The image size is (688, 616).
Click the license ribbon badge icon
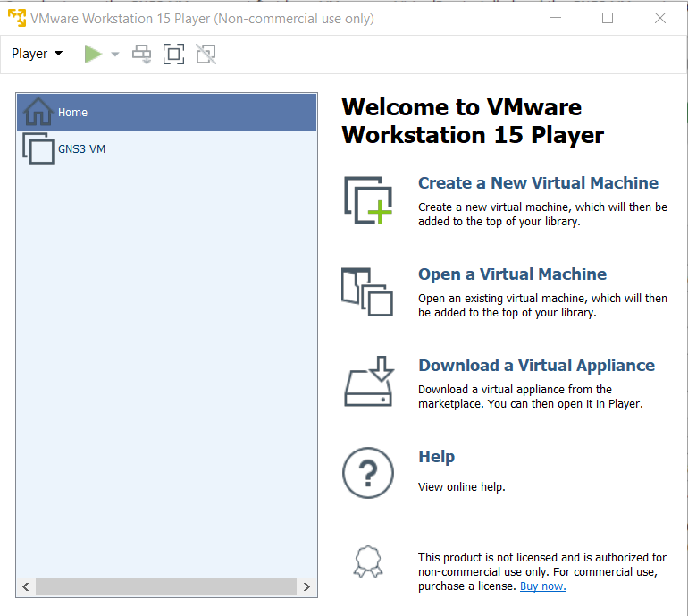368,561
